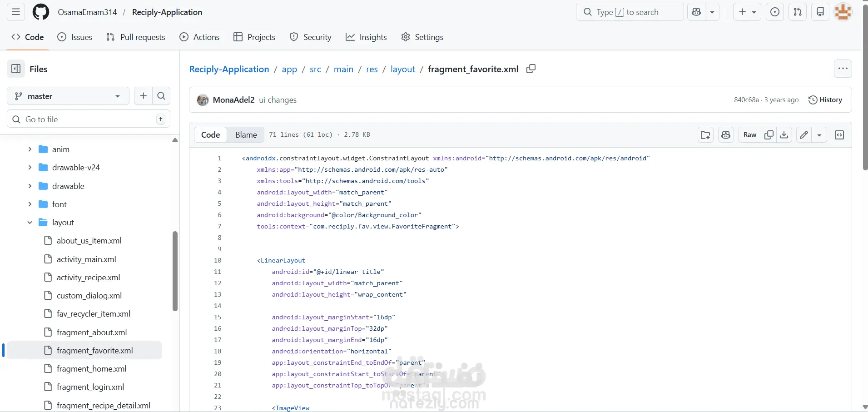
Task: Open more file actions ellipsis menu
Action: [x=843, y=69]
